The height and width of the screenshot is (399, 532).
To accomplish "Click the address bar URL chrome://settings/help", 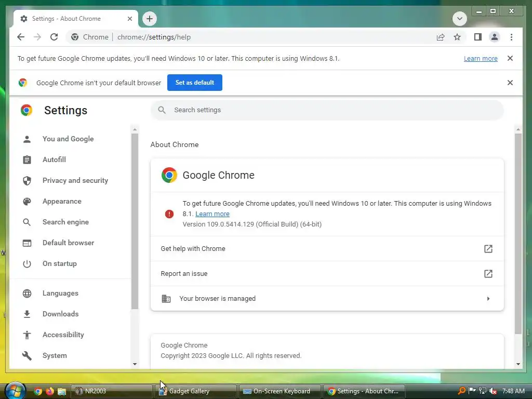I will [154, 37].
